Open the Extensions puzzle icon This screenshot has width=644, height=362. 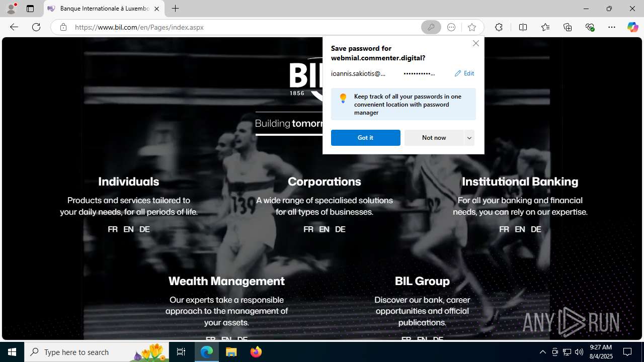click(499, 27)
